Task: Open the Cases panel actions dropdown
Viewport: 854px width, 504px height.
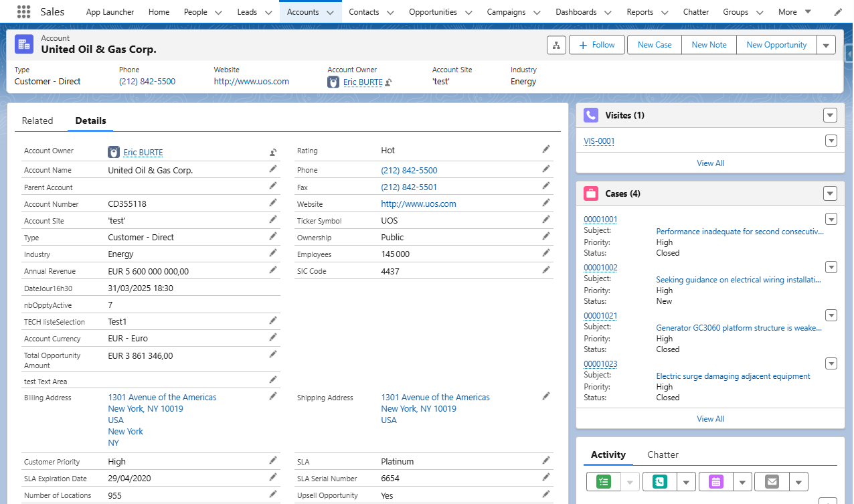Action: click(830, 193)
